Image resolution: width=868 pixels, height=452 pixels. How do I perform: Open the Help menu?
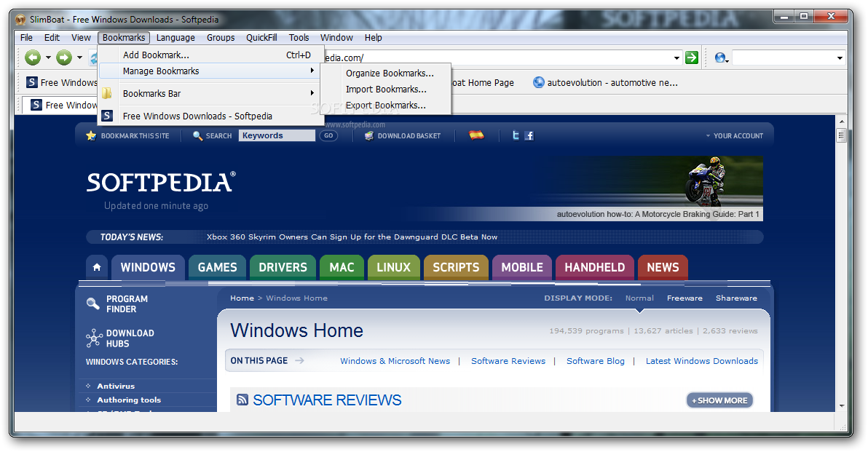(373, 38)
